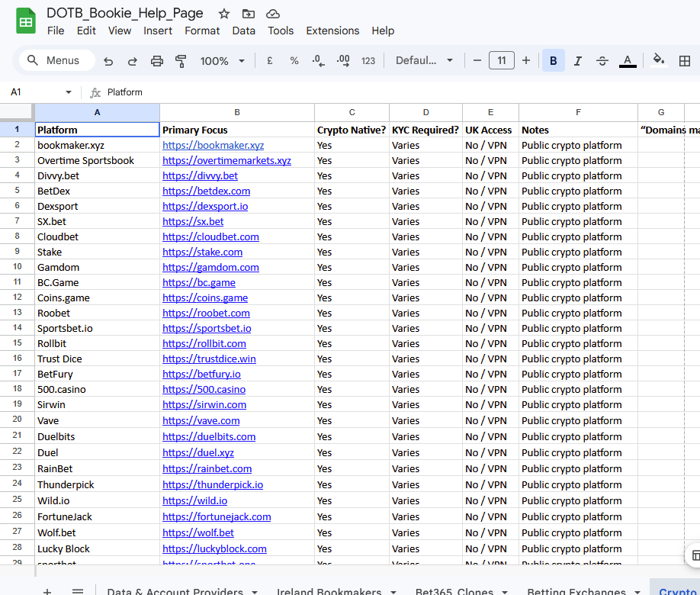This screenshot has width=700, height=595.
Task: Open the Format menu
Action: [x=202, y=31]
